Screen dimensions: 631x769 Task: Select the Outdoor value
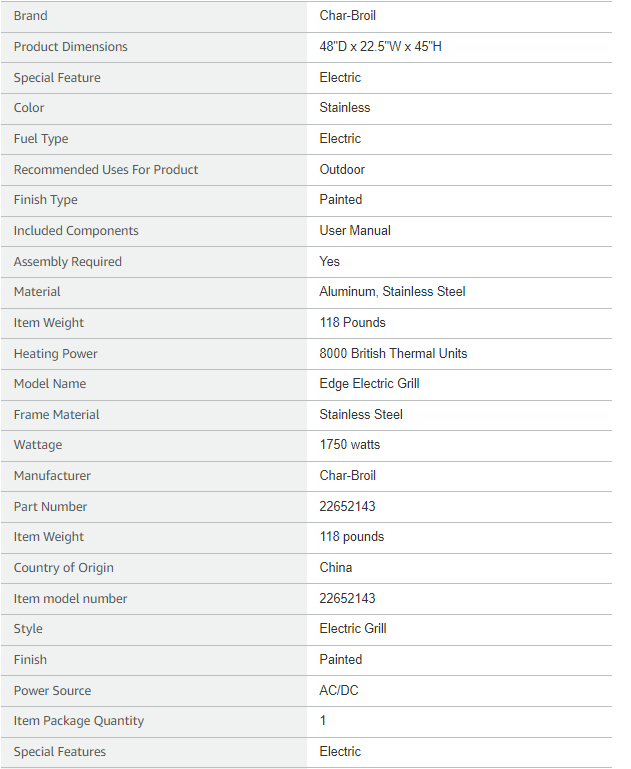(342, 170)
